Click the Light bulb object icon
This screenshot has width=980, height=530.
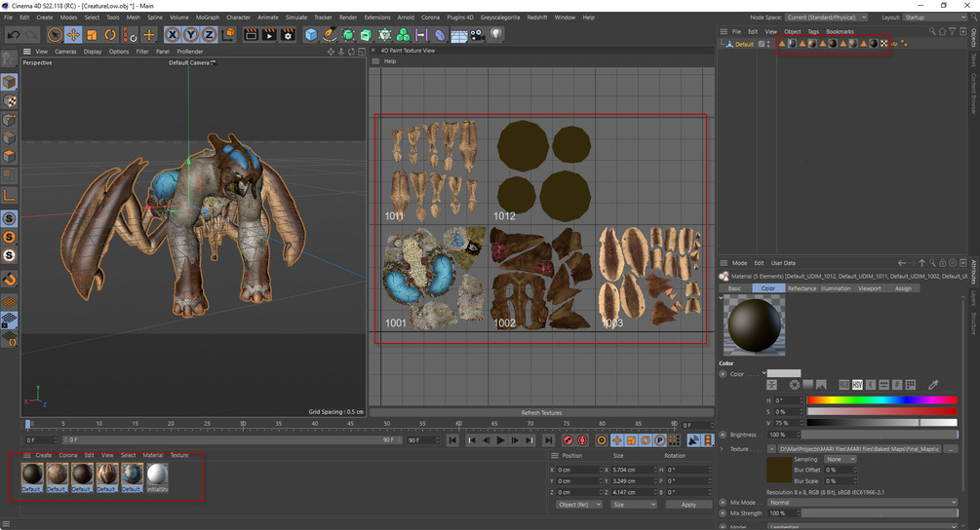(x=496, y=35)
